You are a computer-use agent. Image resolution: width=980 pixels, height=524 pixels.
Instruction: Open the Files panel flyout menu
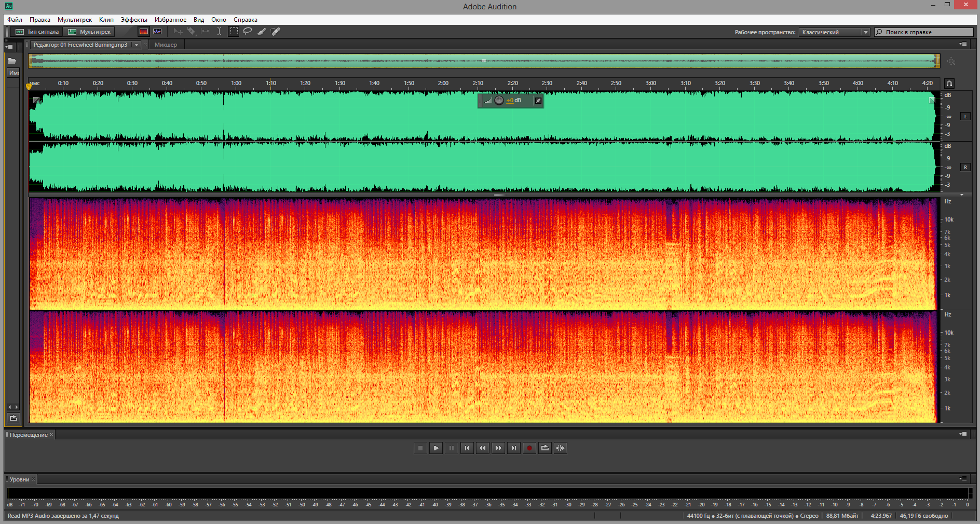coord(9,47)
